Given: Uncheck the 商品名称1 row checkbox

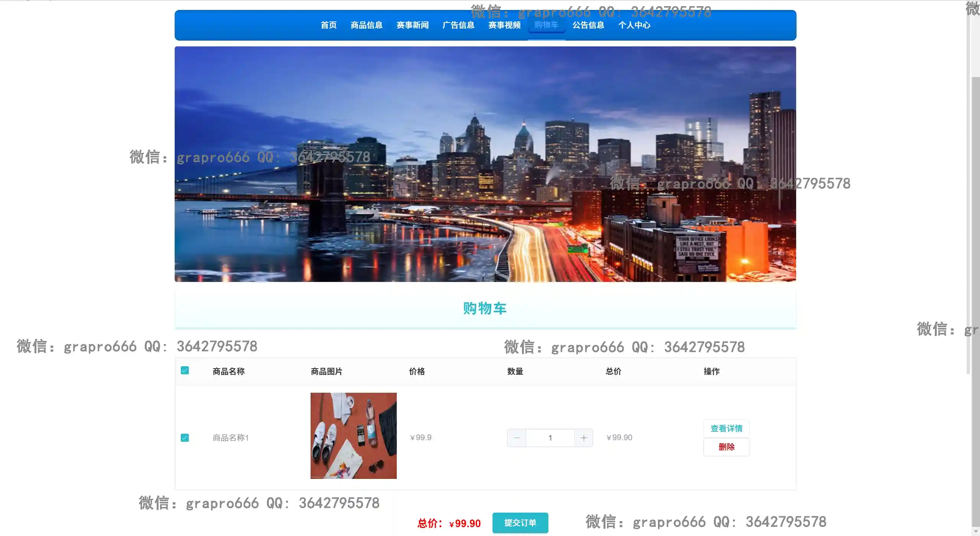Looking at the screenshot, I should click(x=185, y=438).
